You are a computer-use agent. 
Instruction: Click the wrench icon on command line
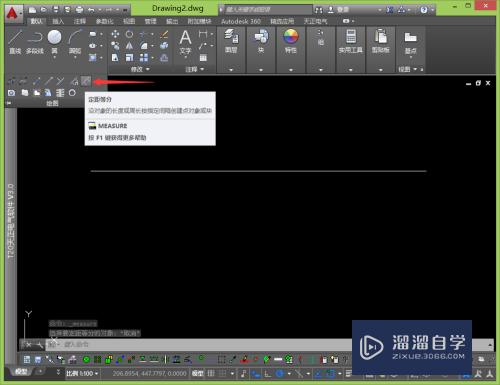tap(40, 345)
